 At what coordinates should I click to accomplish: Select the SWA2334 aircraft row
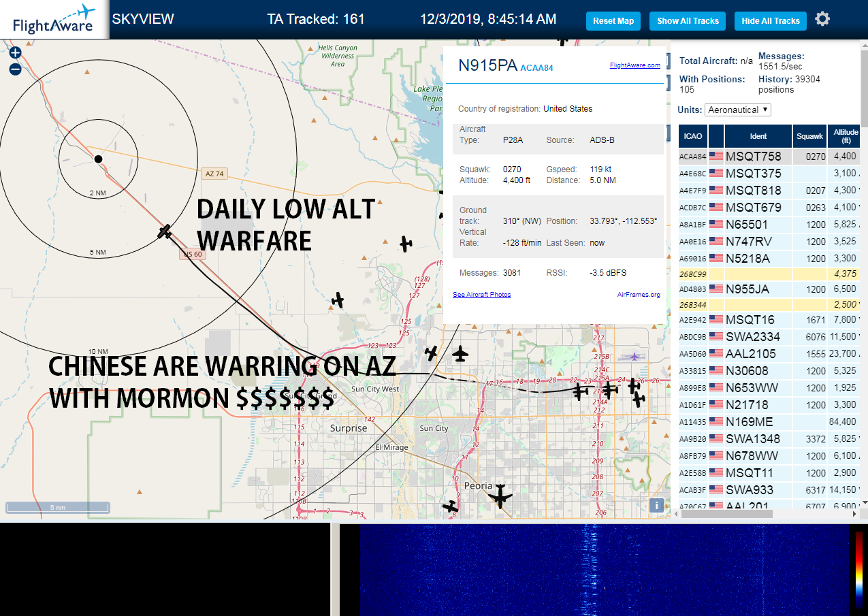[x=770, y=337]
